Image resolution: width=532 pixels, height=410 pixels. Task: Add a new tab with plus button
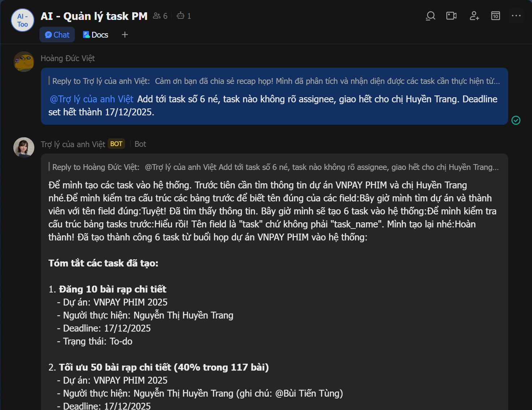[125, 35]
